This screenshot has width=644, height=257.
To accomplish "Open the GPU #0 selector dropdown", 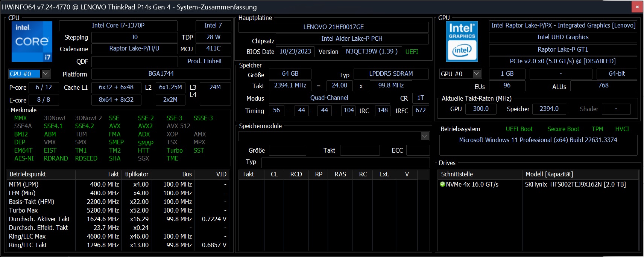I will coord(477,73).
